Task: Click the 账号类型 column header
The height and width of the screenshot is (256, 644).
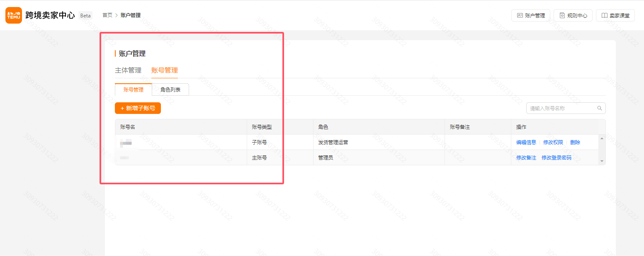Action: click(x=280, y=127)
